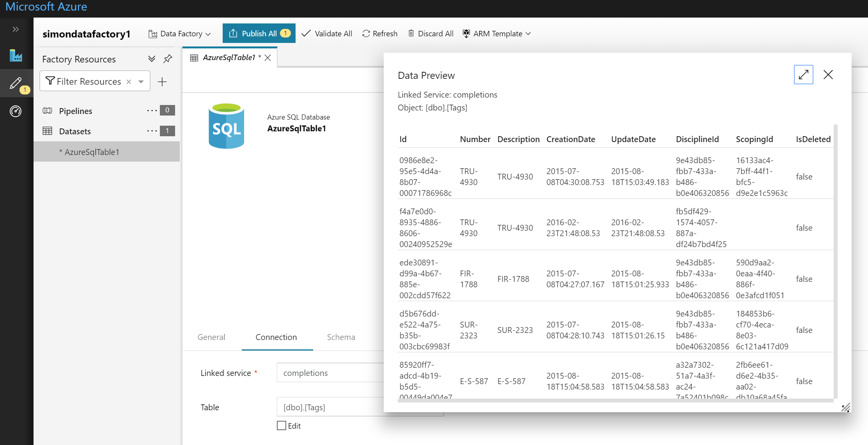Open the ARM Template dropdown
Screen dimensions: 868x445
(x=496, y=34)
